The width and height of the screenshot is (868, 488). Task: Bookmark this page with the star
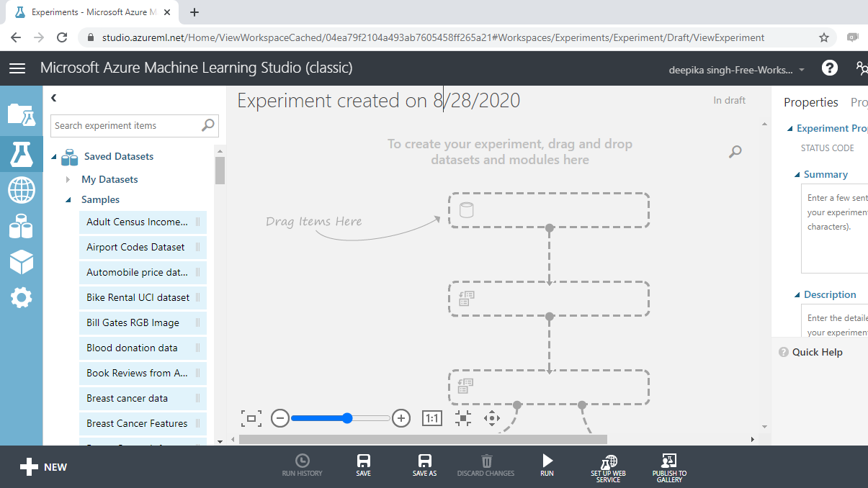coord(824,37)
